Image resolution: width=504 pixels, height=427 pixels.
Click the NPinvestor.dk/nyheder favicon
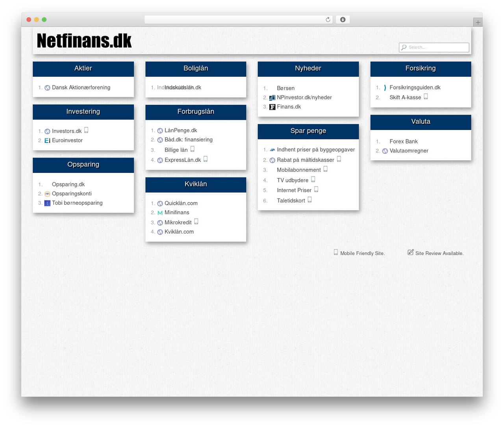pos(272,98)
